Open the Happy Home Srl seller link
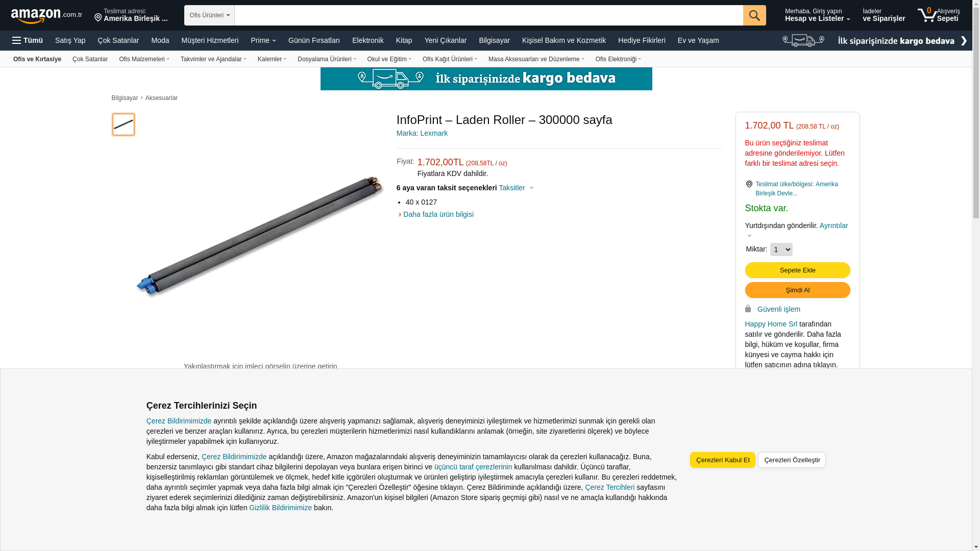980x551 pixels. coord(771,324)
